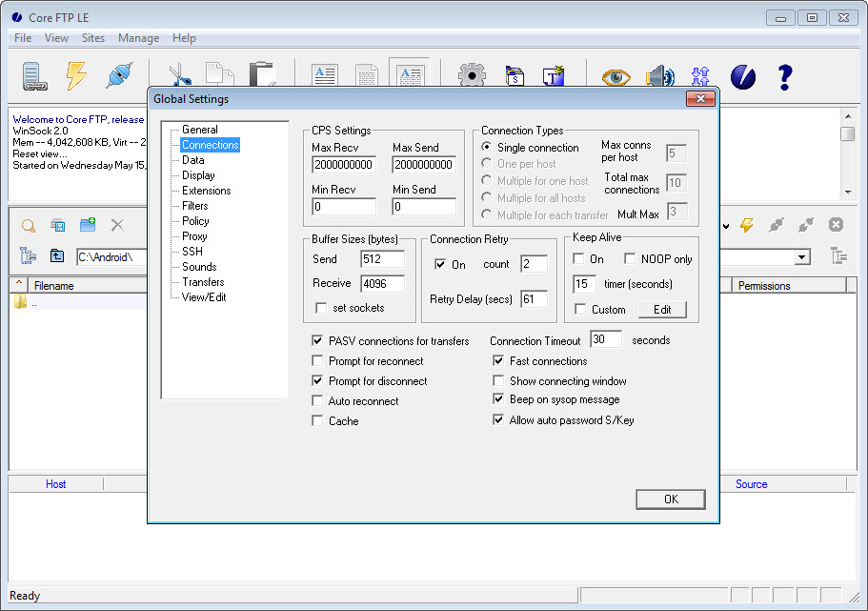Click the blue transfer arrows icon
The image size is (868, 611).
[700, 76]
